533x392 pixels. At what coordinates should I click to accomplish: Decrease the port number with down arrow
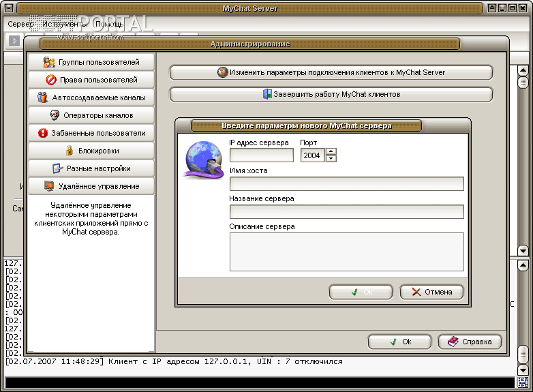click(331, 159)
